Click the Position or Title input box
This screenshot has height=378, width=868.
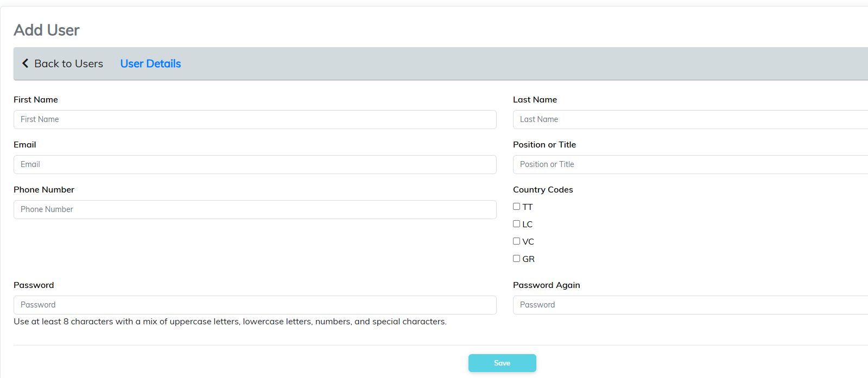pyautogui.click(x=689, y=164)
